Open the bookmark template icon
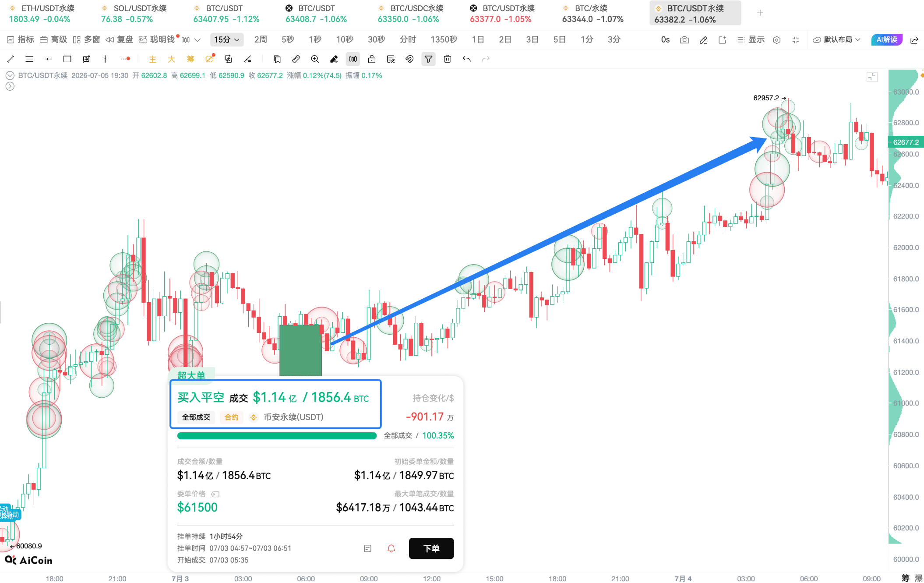 click(277, 59)
